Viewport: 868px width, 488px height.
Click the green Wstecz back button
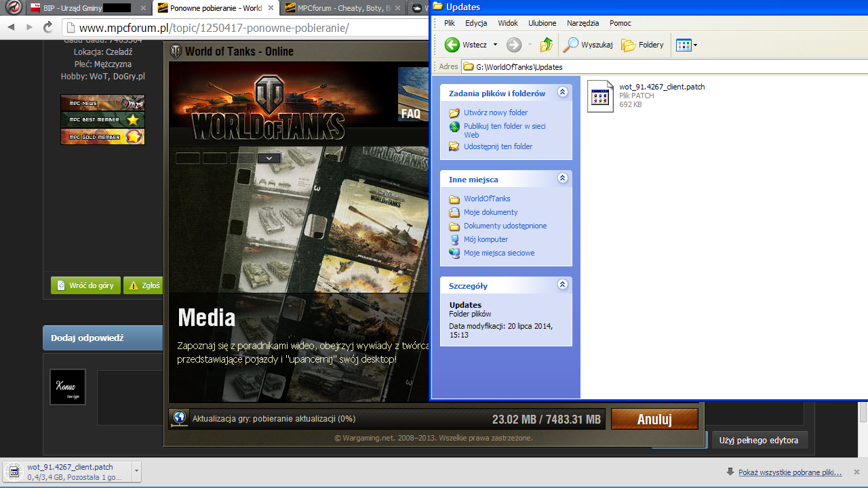(466, 45)
